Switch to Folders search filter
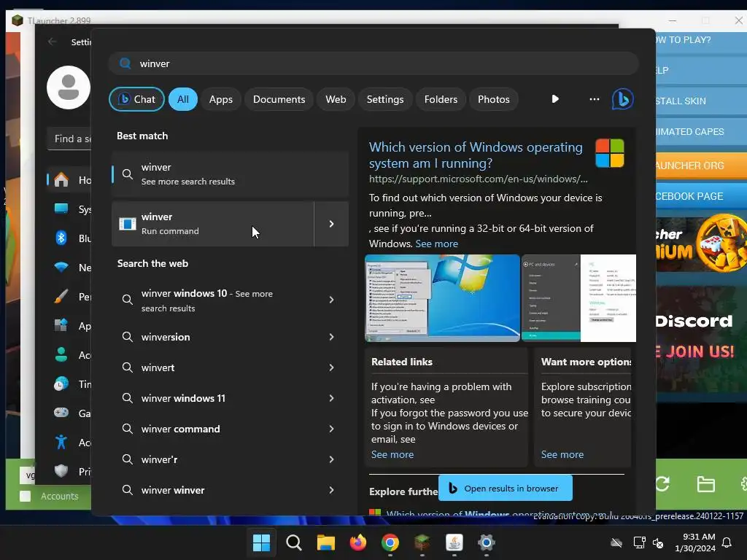Image resolution: width=747 pixels, height=560 pixels. tap(441, 99)
